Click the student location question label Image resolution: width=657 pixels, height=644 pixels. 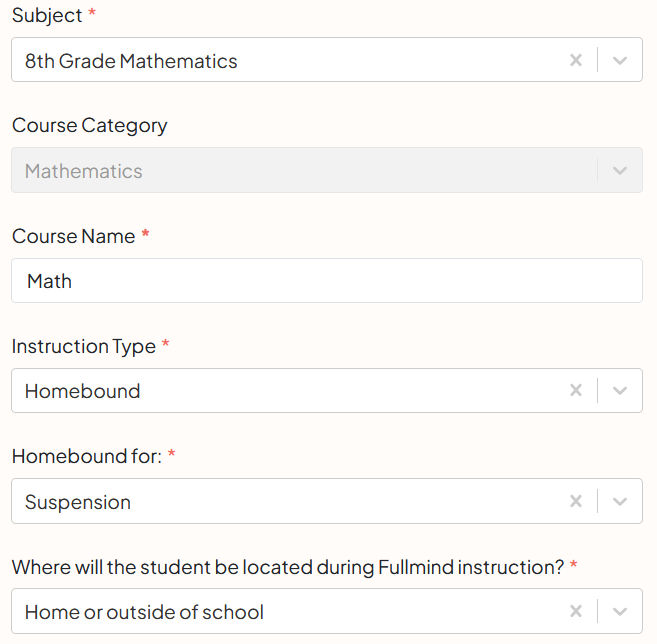(x=288, y=567)
